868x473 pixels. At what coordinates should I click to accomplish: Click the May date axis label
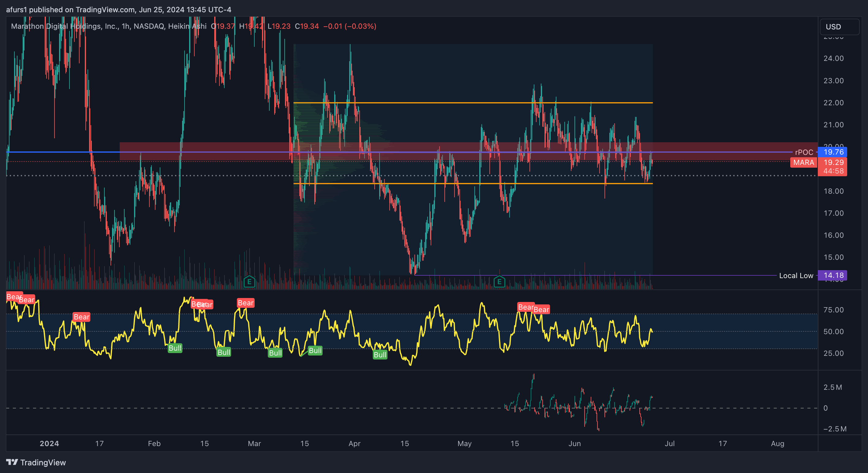pos(464,443)
